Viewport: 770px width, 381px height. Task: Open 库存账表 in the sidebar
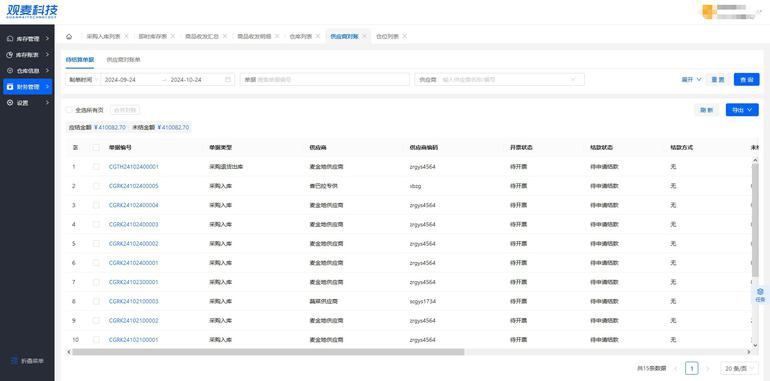click(x=28, y=54)
